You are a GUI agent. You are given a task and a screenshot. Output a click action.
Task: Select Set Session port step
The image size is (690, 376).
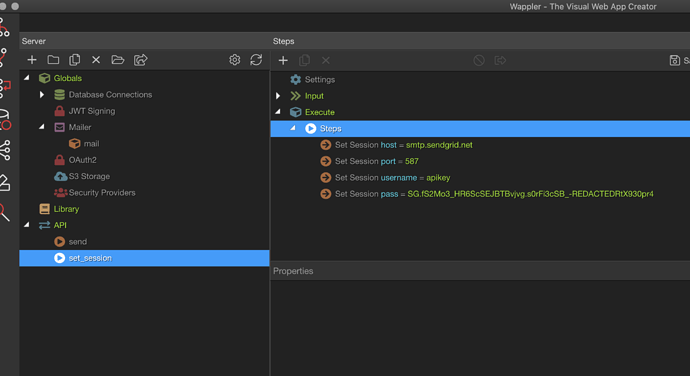[x=377, y=161]
